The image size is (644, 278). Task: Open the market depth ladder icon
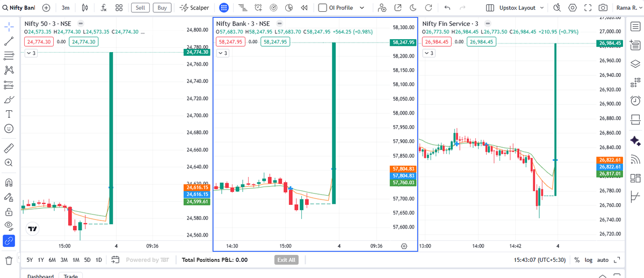[x=243, y=8]
